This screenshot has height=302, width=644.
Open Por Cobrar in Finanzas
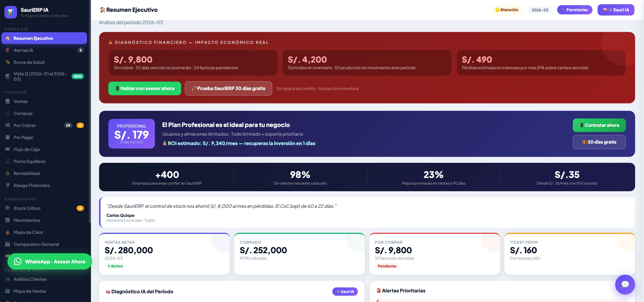pyautogui.click(x=44, y=125)
